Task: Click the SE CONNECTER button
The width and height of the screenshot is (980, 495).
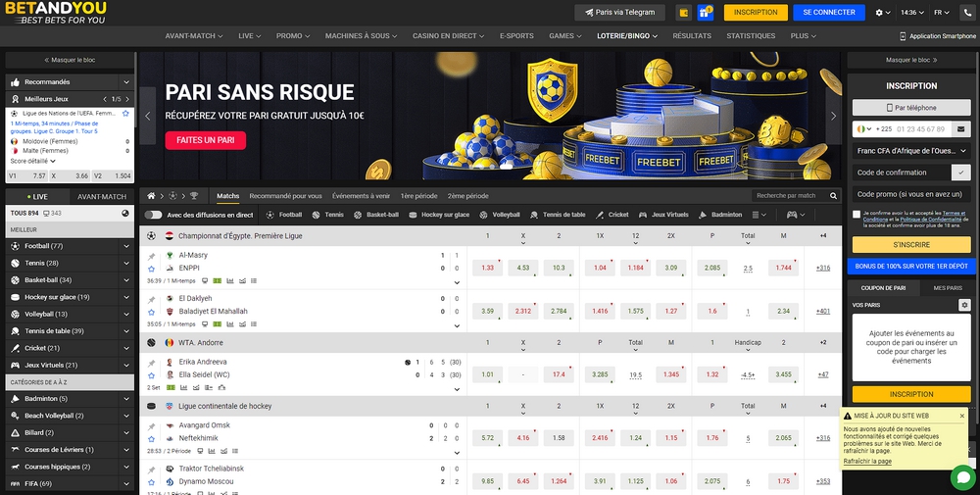Action: [x=829, y=13]
